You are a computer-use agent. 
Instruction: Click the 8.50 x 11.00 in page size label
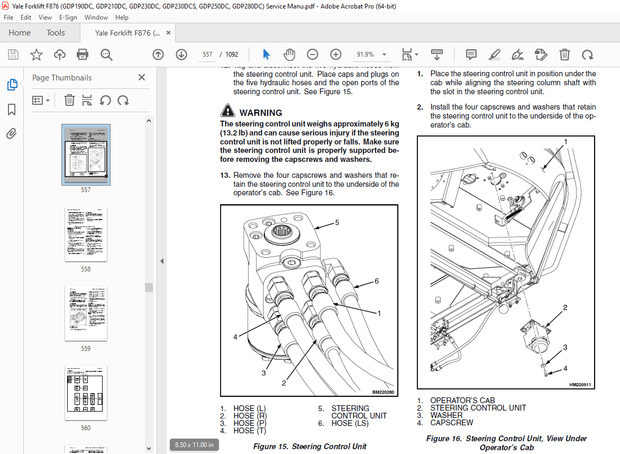click(x=194, y=445)
